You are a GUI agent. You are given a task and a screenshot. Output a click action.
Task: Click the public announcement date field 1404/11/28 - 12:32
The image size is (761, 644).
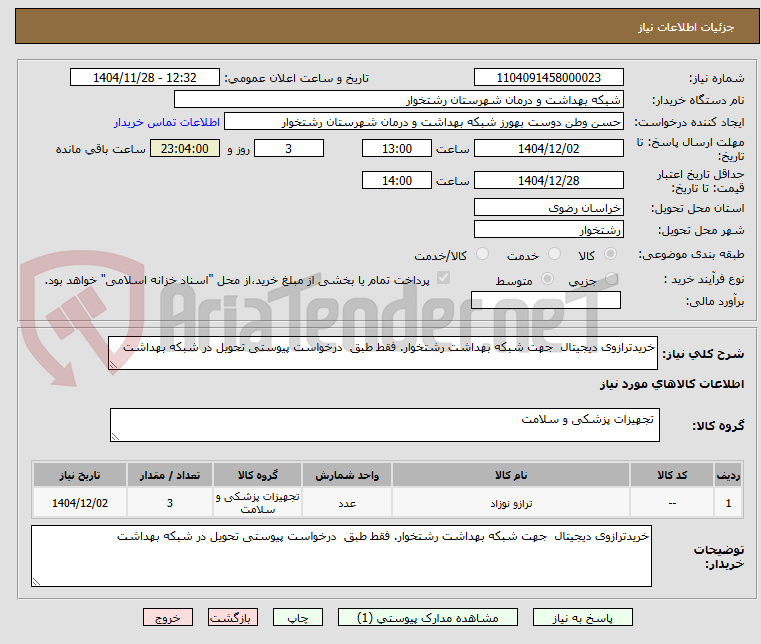point(145,77)
